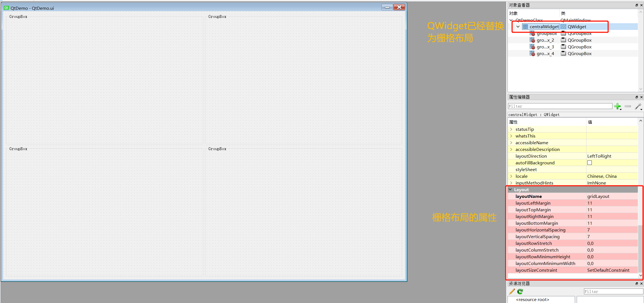Open the wrench configure property editor icon

coord(638,106)
